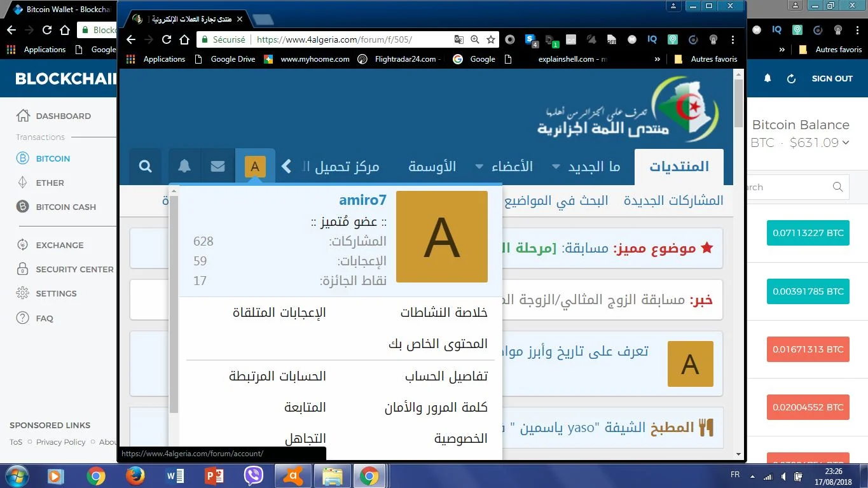Click the amiro7 username link
Viewport: 868px width, 488px height.
coord(362,200)
